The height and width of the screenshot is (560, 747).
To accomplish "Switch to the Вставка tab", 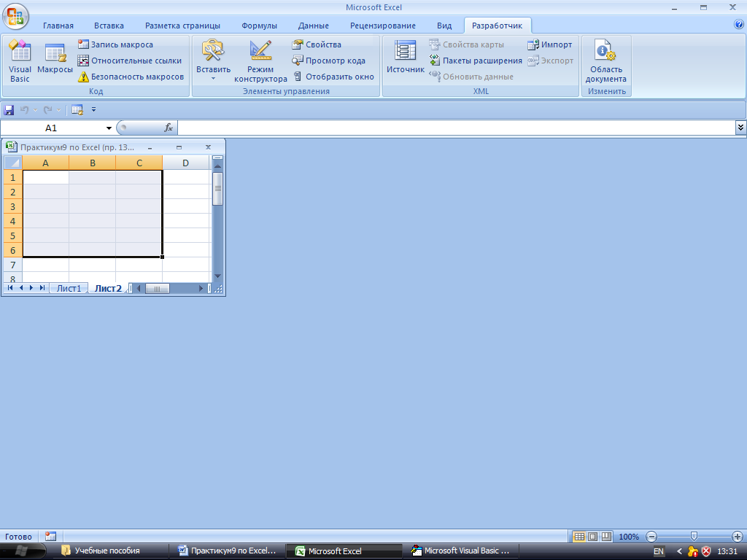I will pos(109,26).
